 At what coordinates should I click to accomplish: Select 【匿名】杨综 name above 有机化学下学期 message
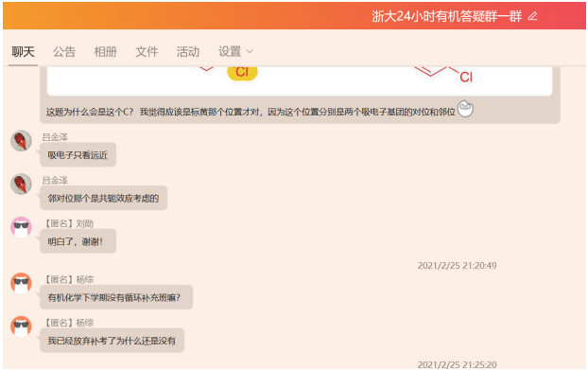pyautogui.click(x=68, y=279)
